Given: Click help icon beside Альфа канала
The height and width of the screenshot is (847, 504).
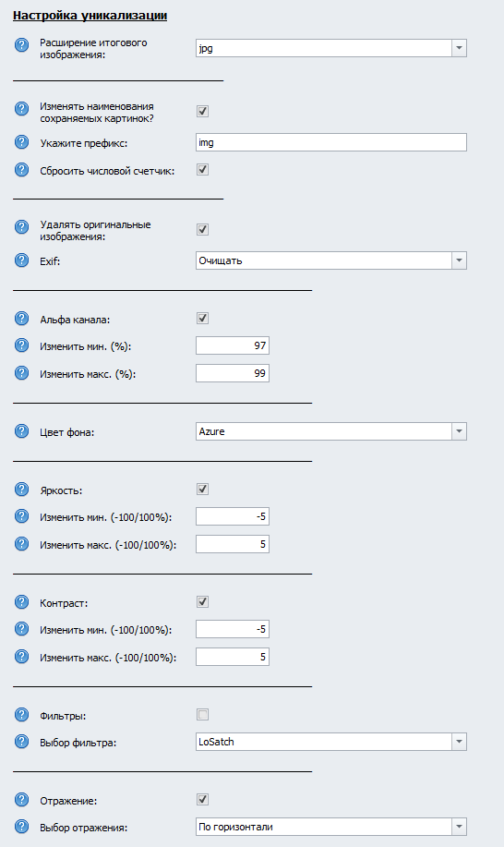Looking at the screenshot, I should [x=21, y=319].
